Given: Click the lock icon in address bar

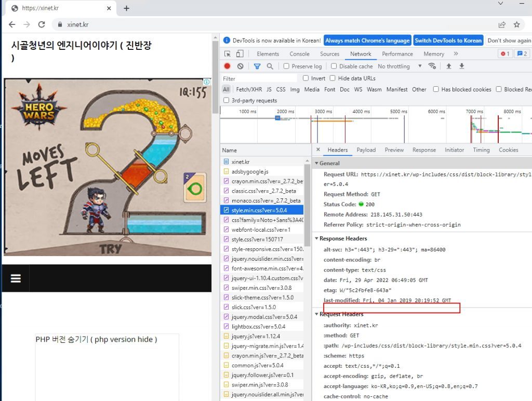Looking at the screenshot, I should coord(60,24).
